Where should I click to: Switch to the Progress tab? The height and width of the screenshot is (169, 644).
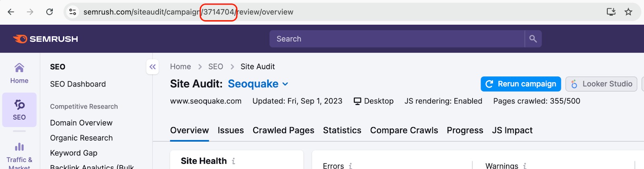465,130
